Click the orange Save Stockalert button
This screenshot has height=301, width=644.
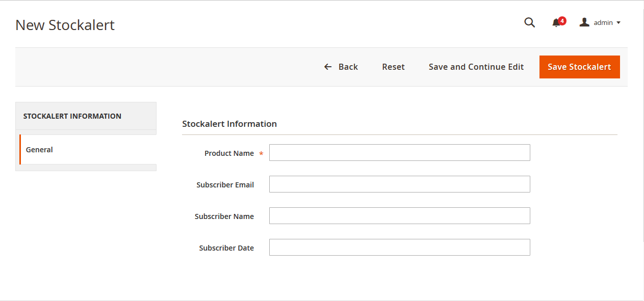579,67
